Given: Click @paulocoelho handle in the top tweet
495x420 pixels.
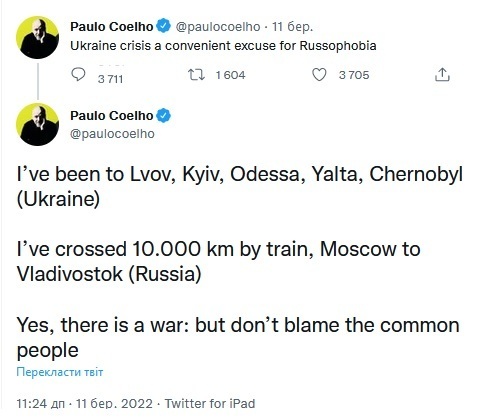Looking at the screenshot, I should pos(218,27).
